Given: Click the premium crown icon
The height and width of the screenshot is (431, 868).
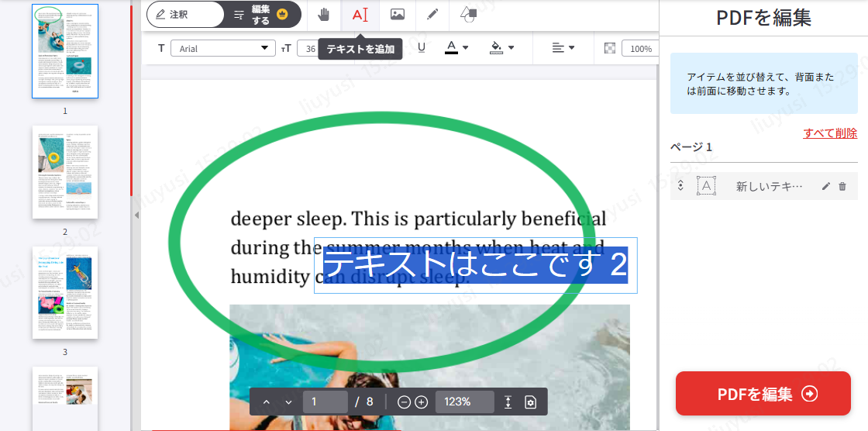Looking at the screenshot, I should click(282, 15).
